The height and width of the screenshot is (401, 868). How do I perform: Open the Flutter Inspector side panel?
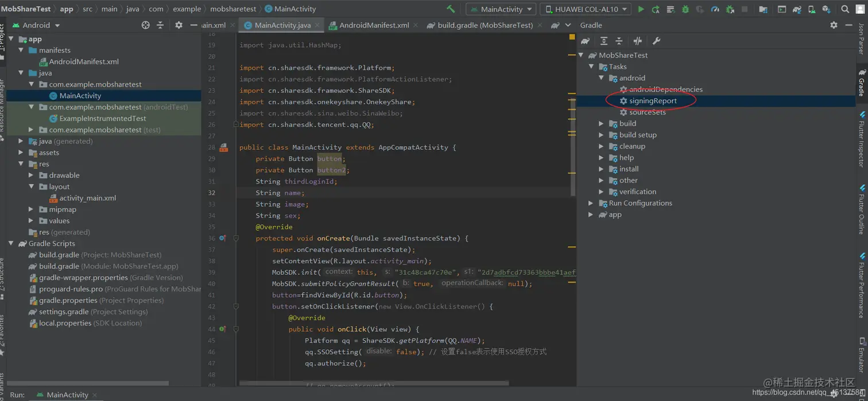pyautogui.click(x=862, y=143)
